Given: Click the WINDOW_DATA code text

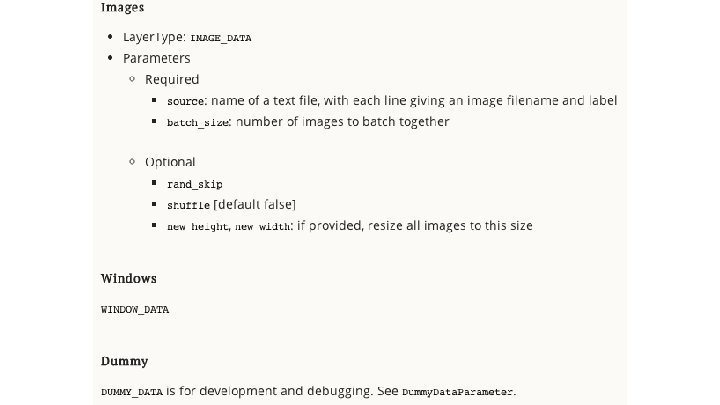Looking at the screenshot, I should pyautogui.click(x=135, y=309).
